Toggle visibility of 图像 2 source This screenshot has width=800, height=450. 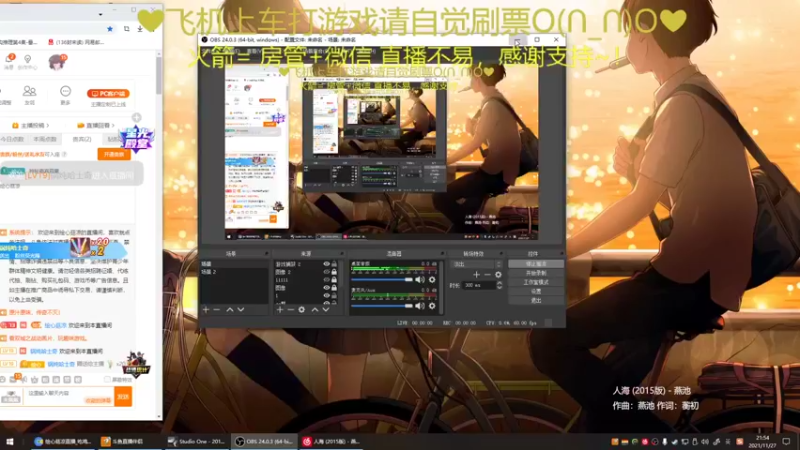click(327, 272)
